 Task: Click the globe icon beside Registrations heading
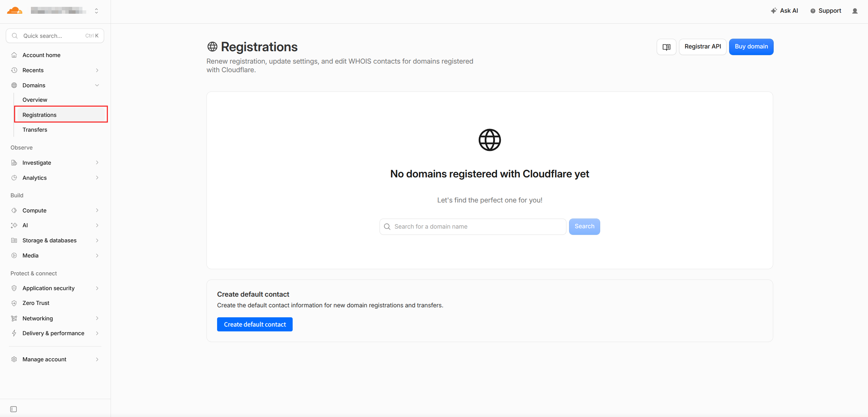click(x=212, y=47)
